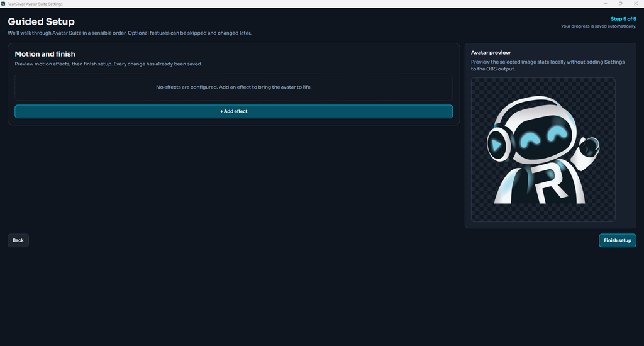Screen dimensions: 644x346
Task: Click the 'Preview motion effects, then finish setup' text
Action: 108,64
